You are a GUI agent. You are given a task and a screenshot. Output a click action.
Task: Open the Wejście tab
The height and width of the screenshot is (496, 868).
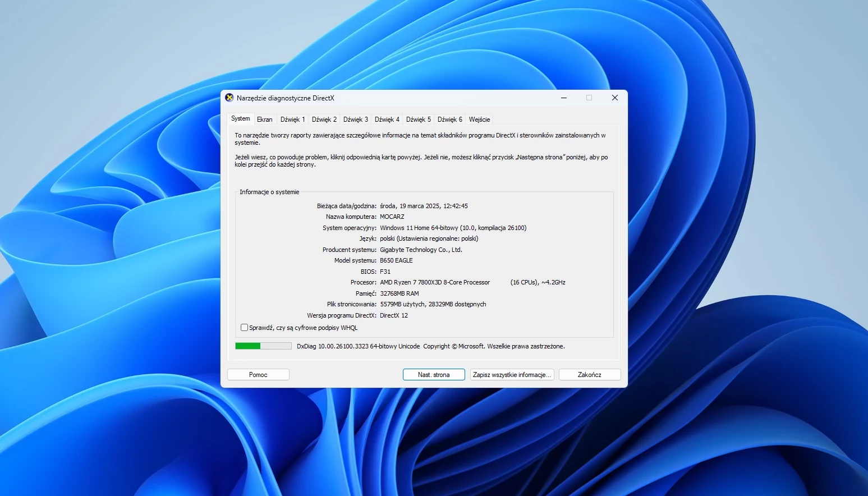(480, 120)
